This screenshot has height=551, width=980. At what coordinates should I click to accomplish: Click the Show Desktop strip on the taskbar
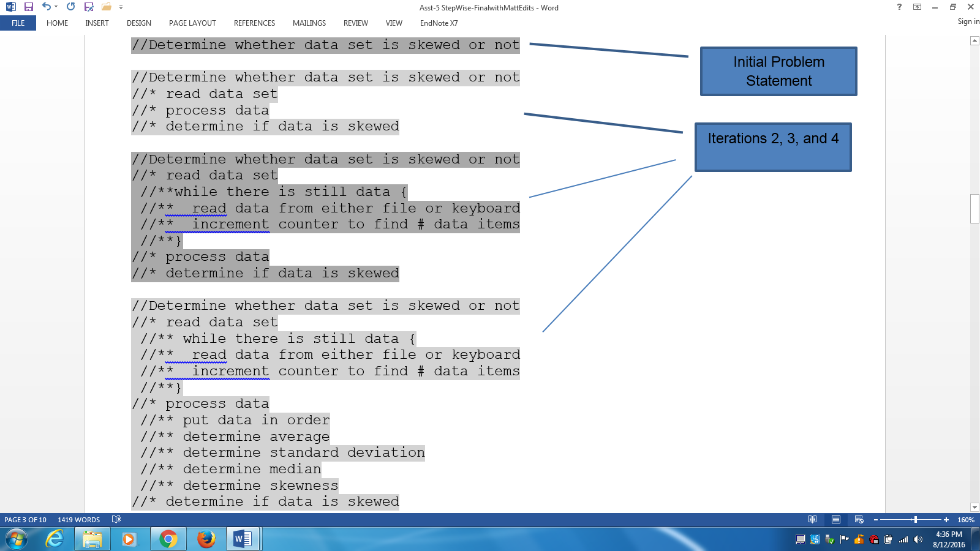[976, 539]
